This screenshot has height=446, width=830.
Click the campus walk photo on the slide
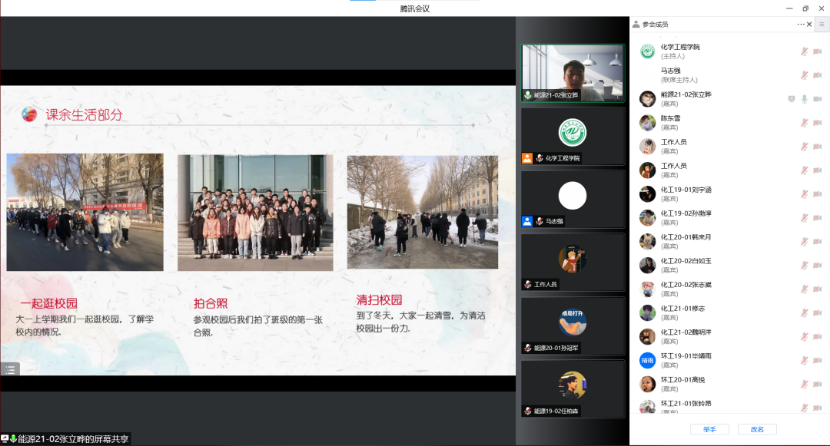[85, 212]
